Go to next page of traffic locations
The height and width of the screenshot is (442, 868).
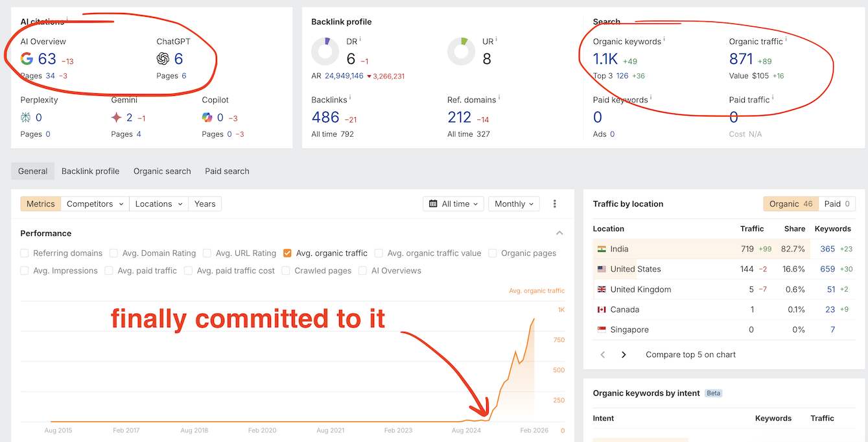(x=624, y=355)
